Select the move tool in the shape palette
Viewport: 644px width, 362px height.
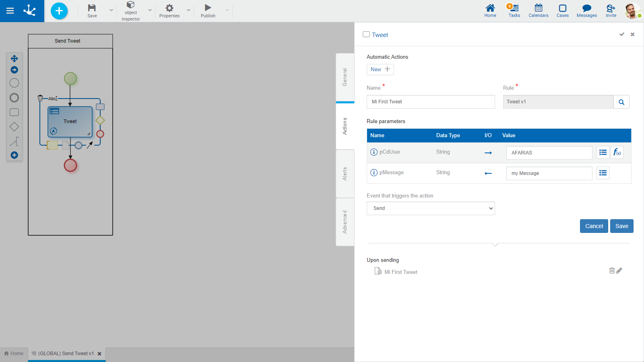(14, 59)
